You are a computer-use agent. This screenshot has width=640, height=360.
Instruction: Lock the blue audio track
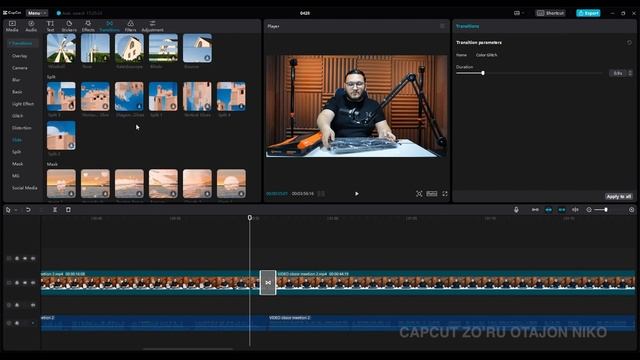[x=17, y=323]
